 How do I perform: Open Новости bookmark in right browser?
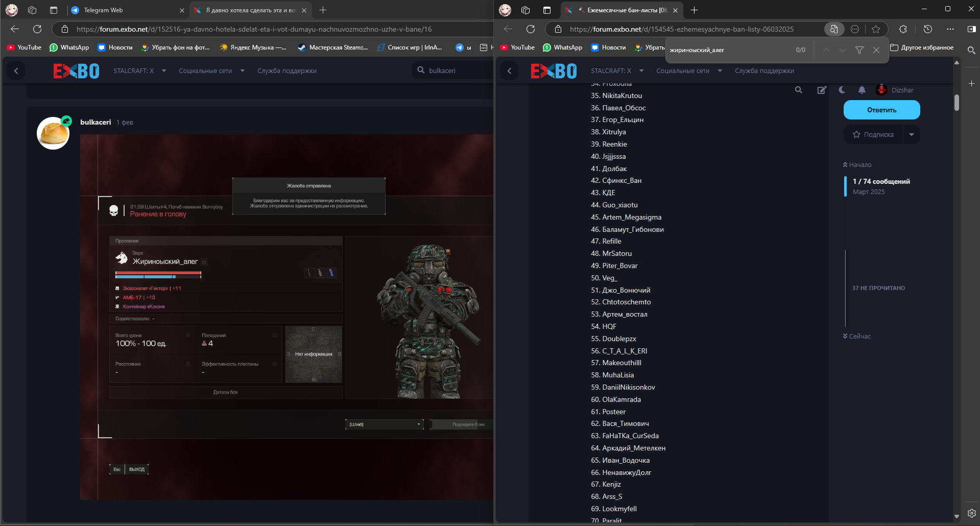pyautogui.click(x=608, y=47)
